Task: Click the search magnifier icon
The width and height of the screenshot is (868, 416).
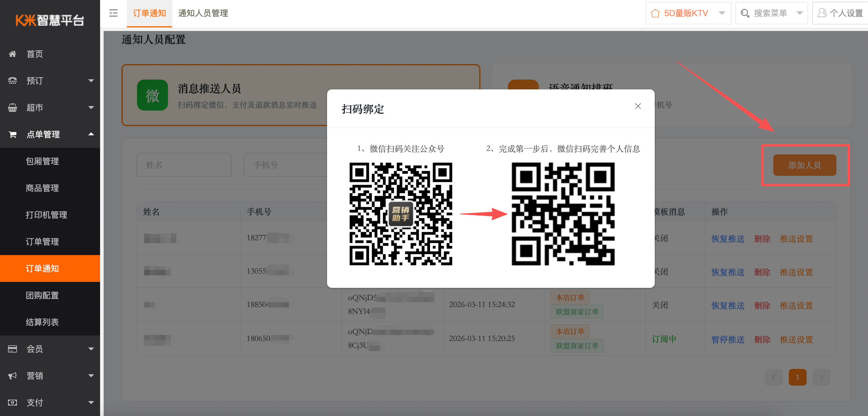Action: [745, 13]
